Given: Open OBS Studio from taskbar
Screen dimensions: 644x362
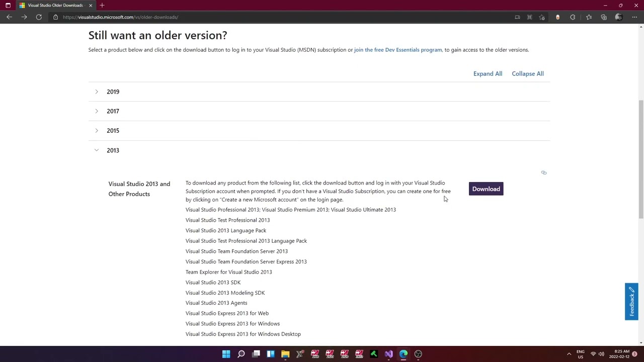Looking at the screenshot, I should click(418, 354).
